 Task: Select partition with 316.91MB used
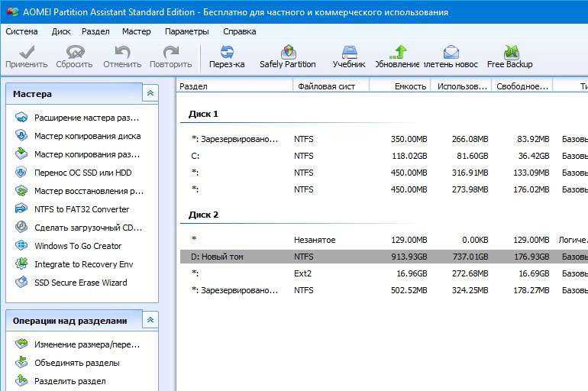[384, 173]
